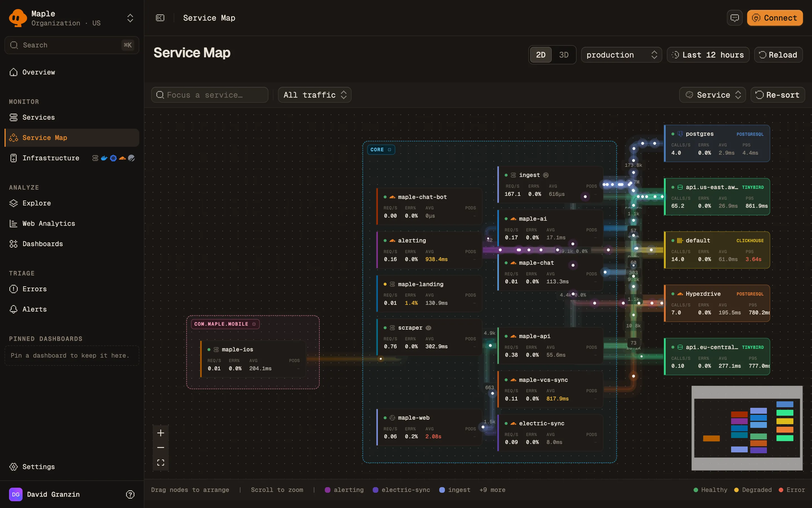Click the Reload button
Viewport: 812px width, 508px height.
(x=778, y=55)
